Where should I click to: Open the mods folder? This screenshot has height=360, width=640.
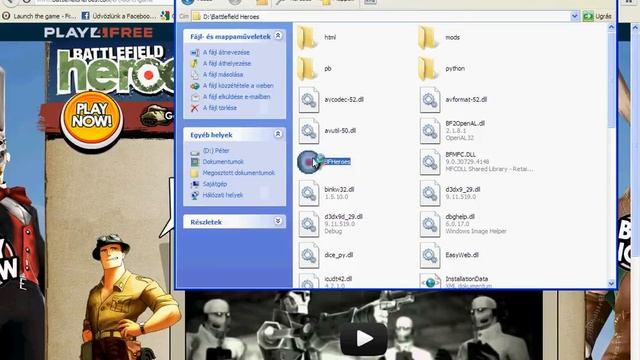point(429,37)
